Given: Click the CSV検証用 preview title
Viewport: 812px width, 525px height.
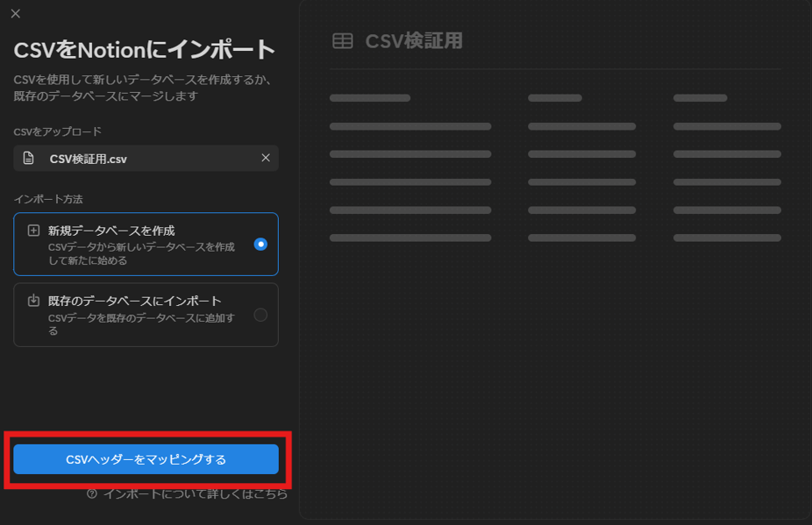Looking at the screenshot, I should click(x=414, y=41).
